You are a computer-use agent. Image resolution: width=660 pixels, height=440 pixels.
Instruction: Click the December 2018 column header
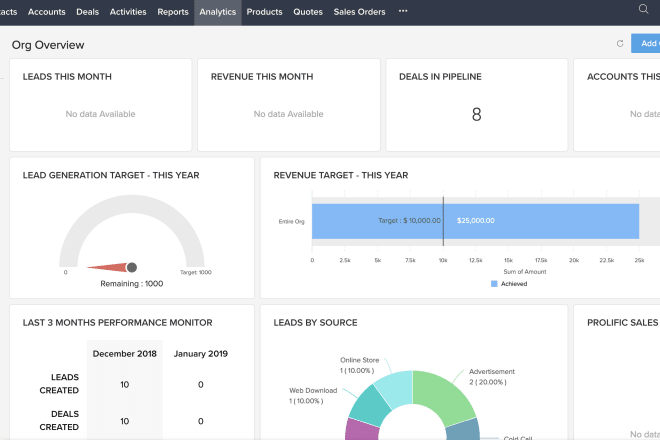tap(125, 354)
